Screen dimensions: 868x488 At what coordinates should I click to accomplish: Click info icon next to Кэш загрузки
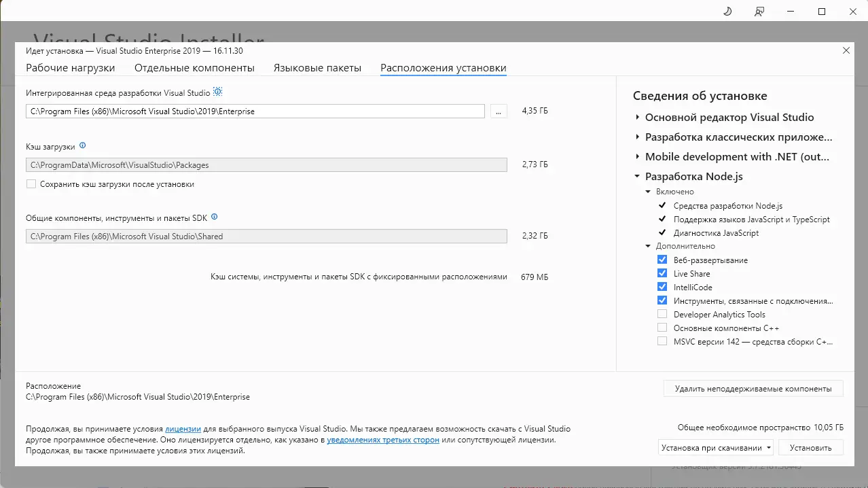(83, 145)
